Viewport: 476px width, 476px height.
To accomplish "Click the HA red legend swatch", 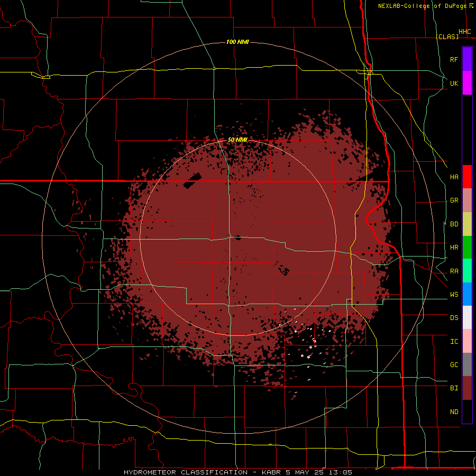I will (467, 177).
